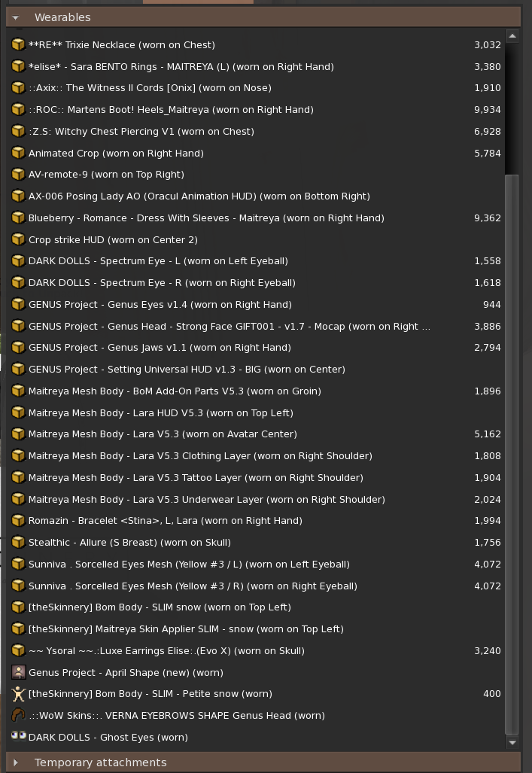Screen dimensions: 532x773
Task: Click the 5,784 complexity value
Action: point(487,154)
